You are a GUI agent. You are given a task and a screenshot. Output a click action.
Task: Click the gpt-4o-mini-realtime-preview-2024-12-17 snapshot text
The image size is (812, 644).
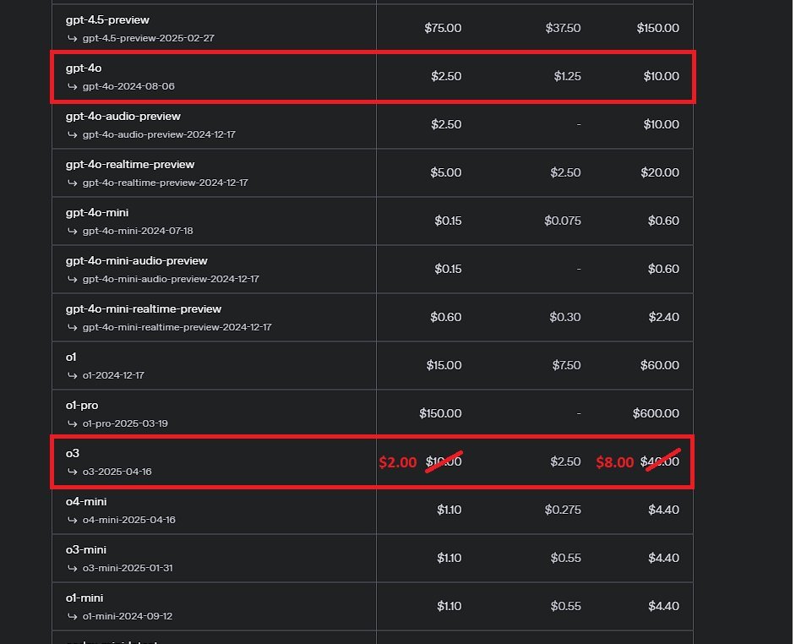click(177, 327)
